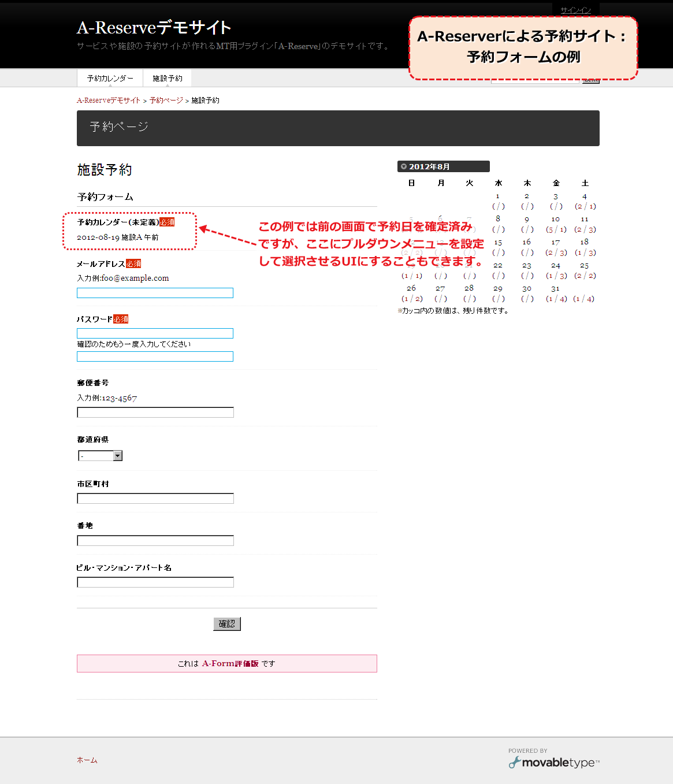Screen dimensions: 673x784
Task: Focus the 郵便番号 text box
Action: [x=155, y=413]
